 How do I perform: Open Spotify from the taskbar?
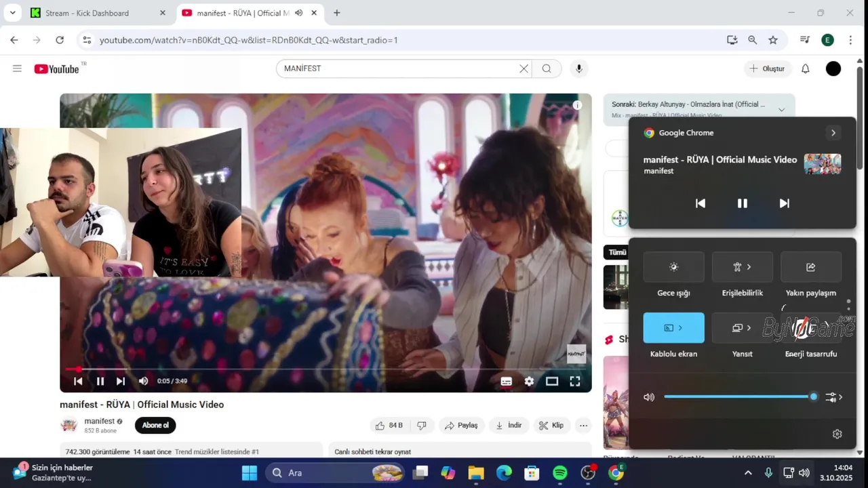point(560,473)
